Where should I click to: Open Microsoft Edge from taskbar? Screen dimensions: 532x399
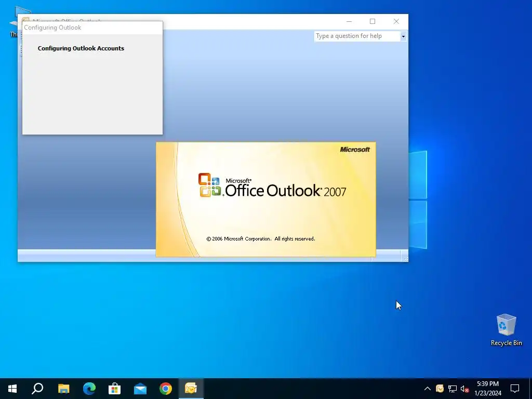coord(89,389)
